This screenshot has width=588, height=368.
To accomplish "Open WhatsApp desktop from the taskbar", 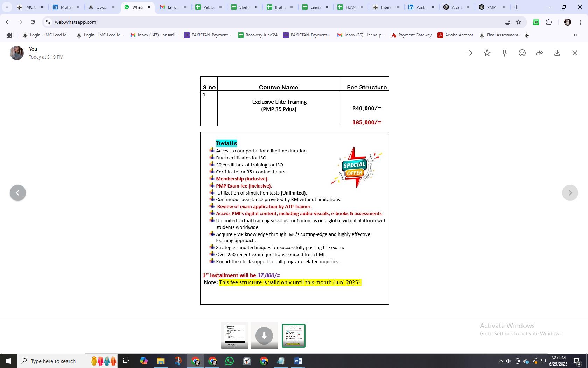I will tap(230, 361).
